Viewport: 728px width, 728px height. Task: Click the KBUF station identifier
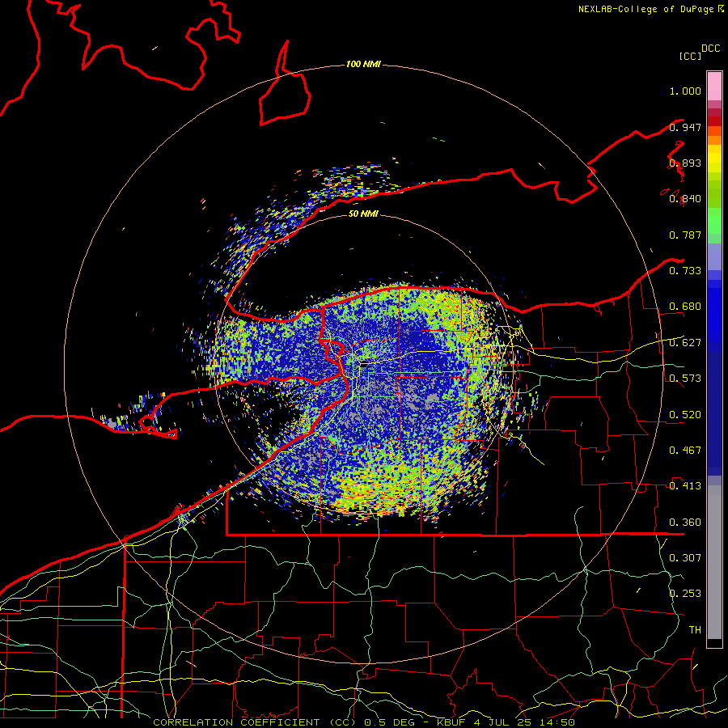tap(453, 722)
